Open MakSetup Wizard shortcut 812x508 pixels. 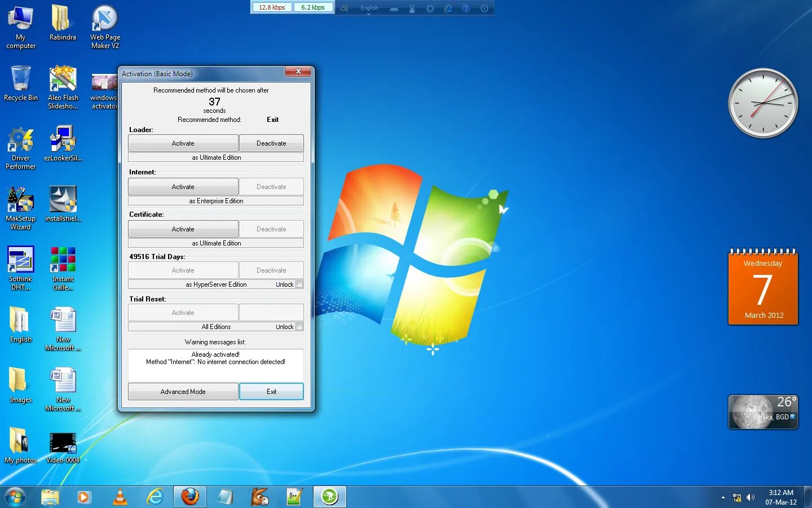21,208
